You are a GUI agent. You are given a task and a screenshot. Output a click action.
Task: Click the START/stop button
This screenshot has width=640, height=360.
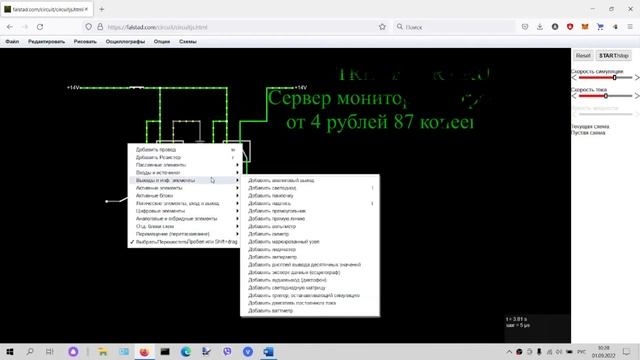(613, 56)
